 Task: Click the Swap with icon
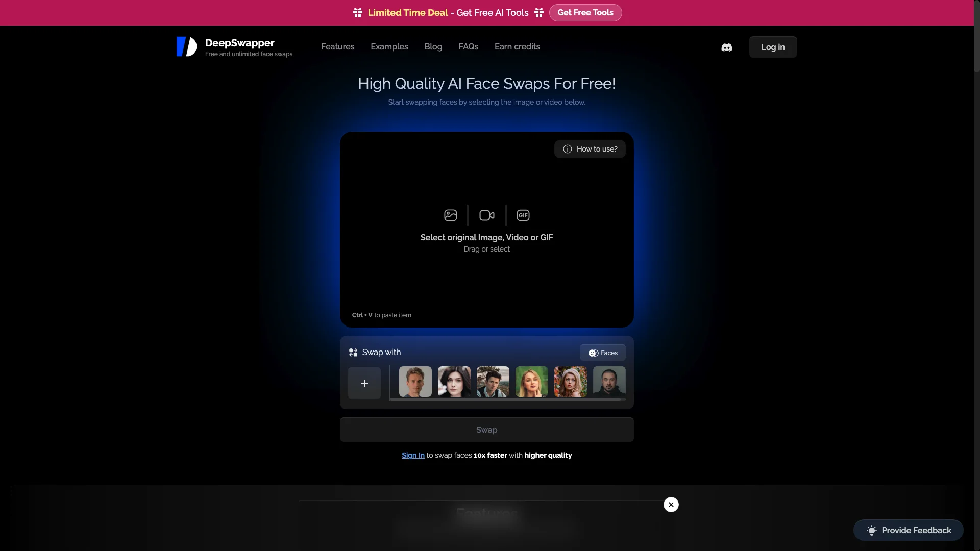pos(353,353)
